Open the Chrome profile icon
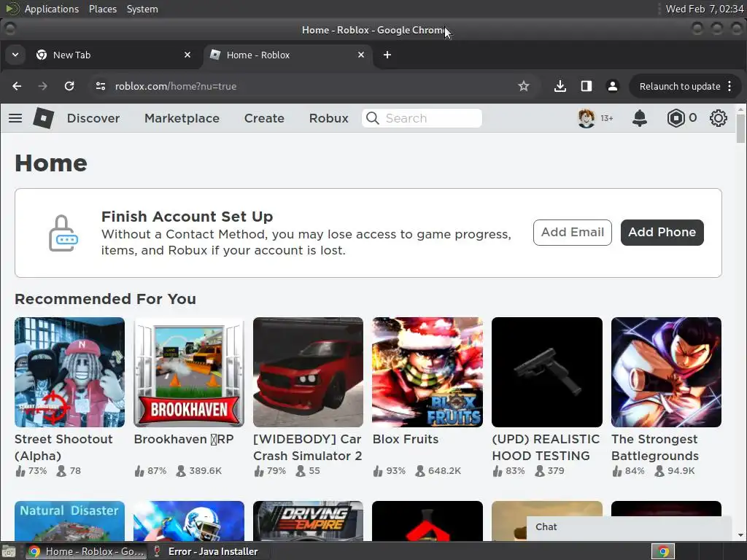 pyautogui.click(x=613, y=86)
